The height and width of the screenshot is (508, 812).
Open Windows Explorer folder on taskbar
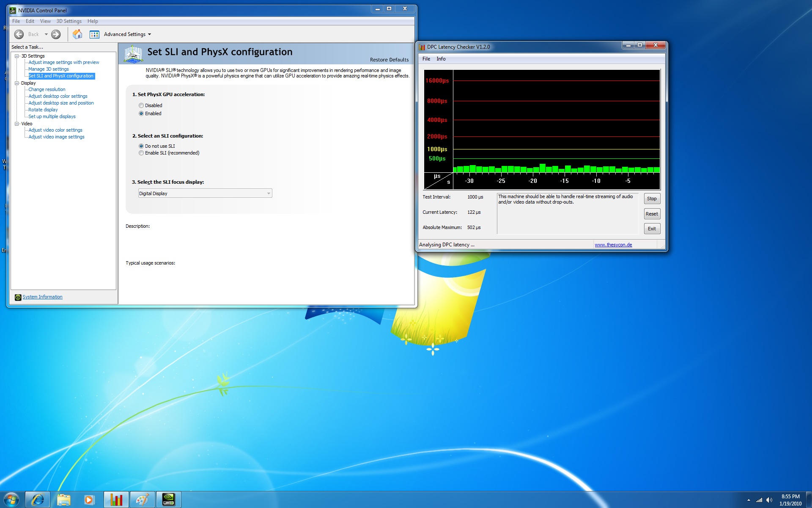(64, 500)
